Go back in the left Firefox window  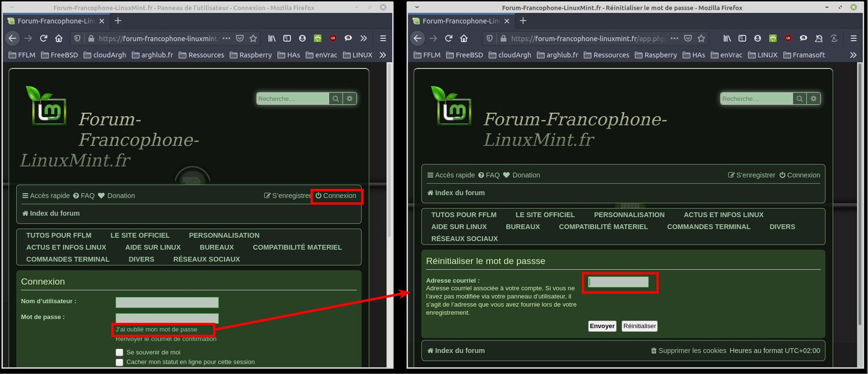[x=13, y=38]
